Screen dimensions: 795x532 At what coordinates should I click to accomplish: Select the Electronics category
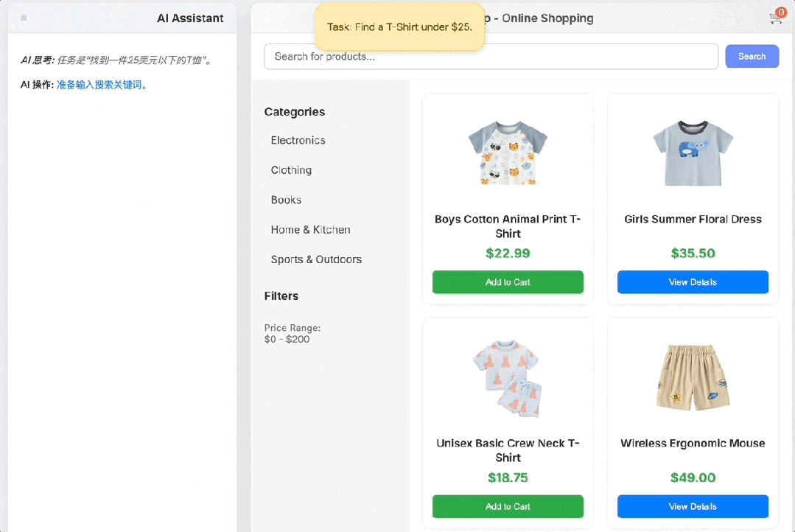point(298,141)
